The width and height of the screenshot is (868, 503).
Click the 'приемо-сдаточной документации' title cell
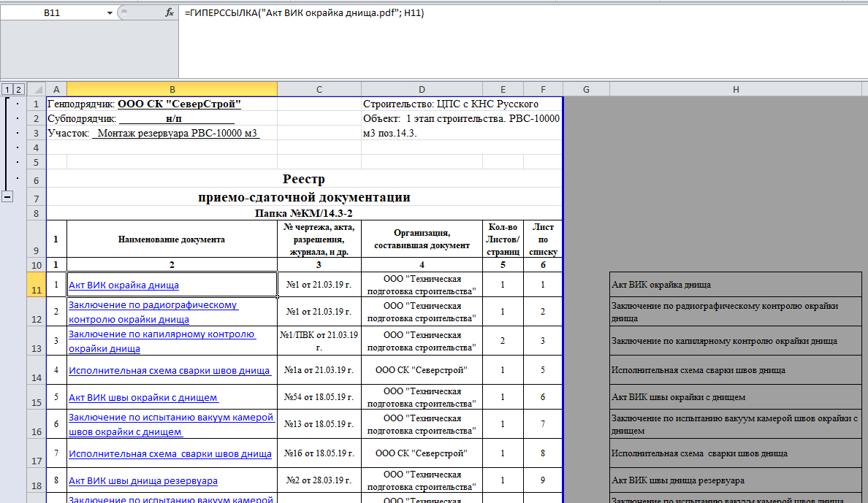click(304, 197)
